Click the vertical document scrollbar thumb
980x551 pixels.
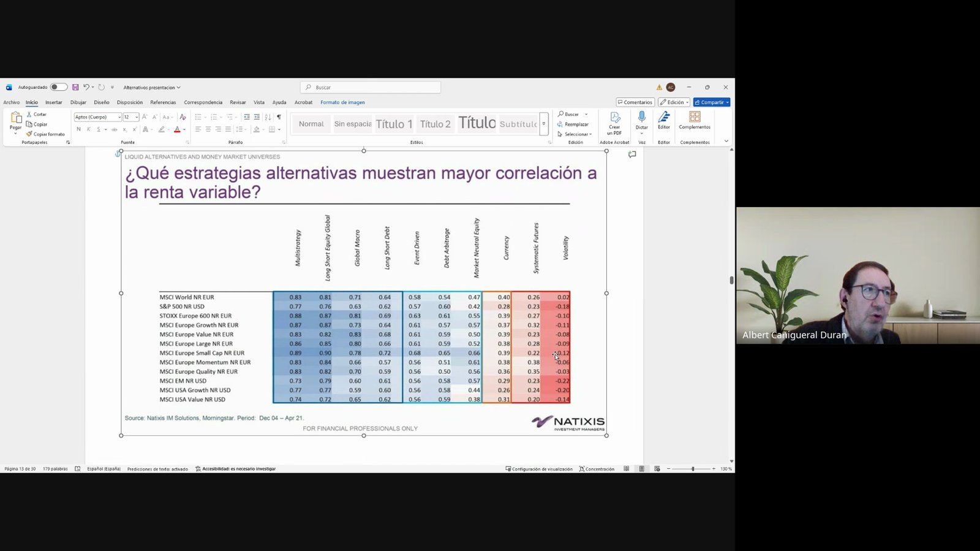click(731, 281)
